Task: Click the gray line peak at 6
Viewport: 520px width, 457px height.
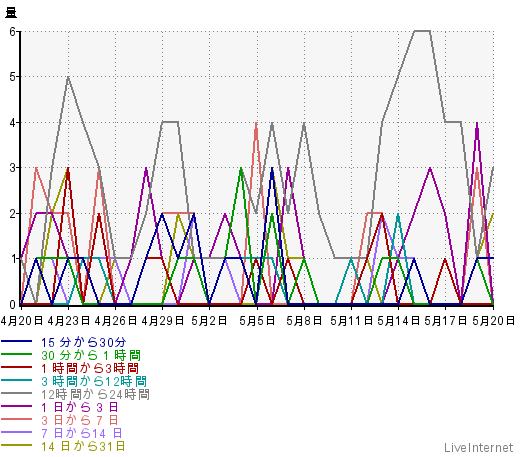Action: (x=422, y=31)
